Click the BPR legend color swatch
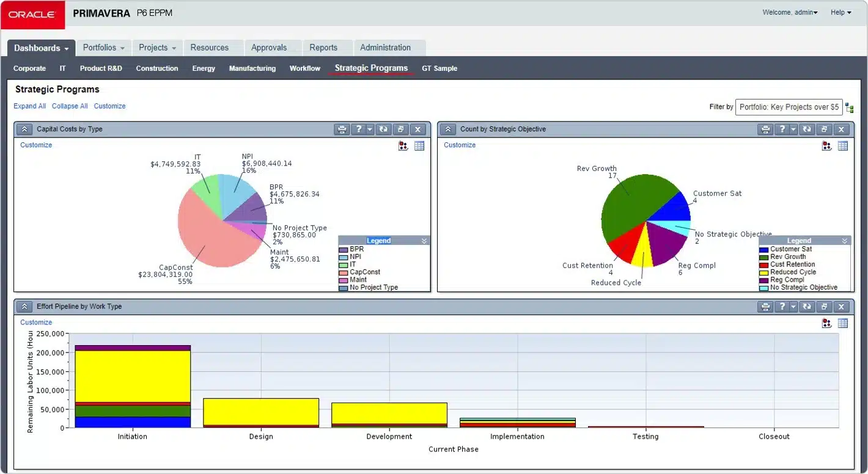The height and width of the screenshot is (474, 868). point(344,249)
